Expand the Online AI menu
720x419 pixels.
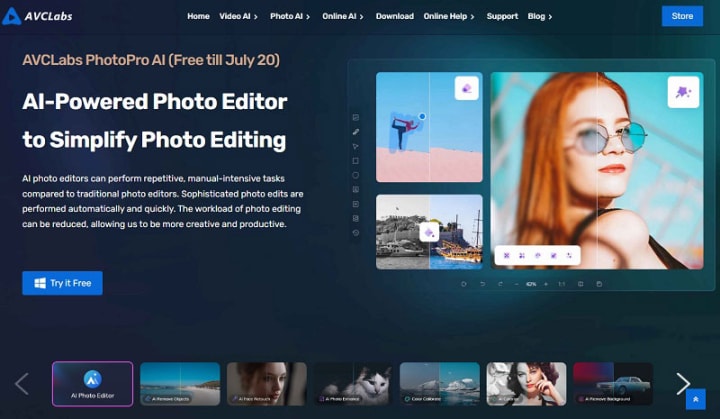pyautogui.click(x=343, y=16)
